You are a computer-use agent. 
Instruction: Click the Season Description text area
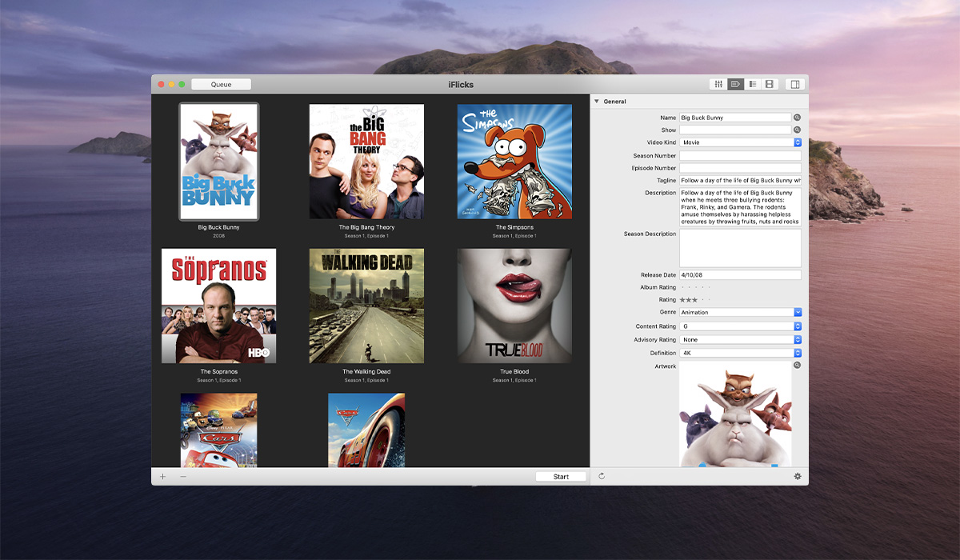pos(740,248)
